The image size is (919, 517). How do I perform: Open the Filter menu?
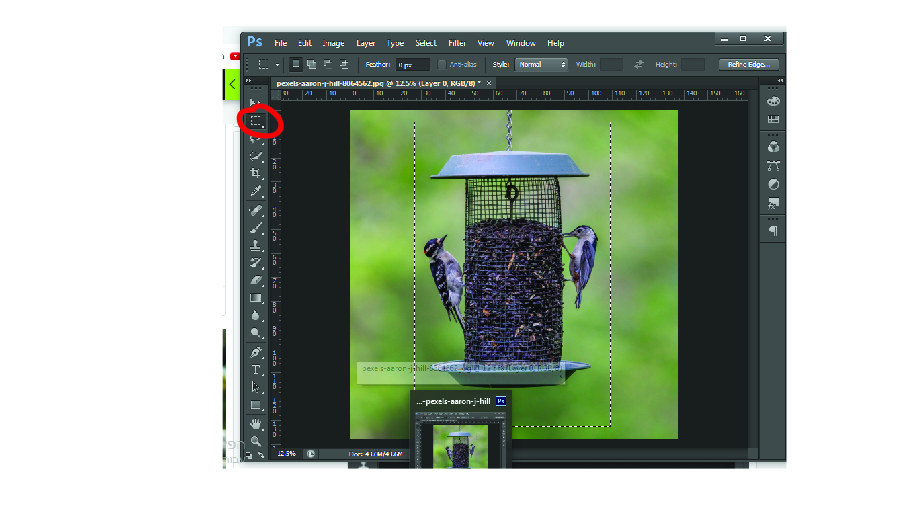457,43
